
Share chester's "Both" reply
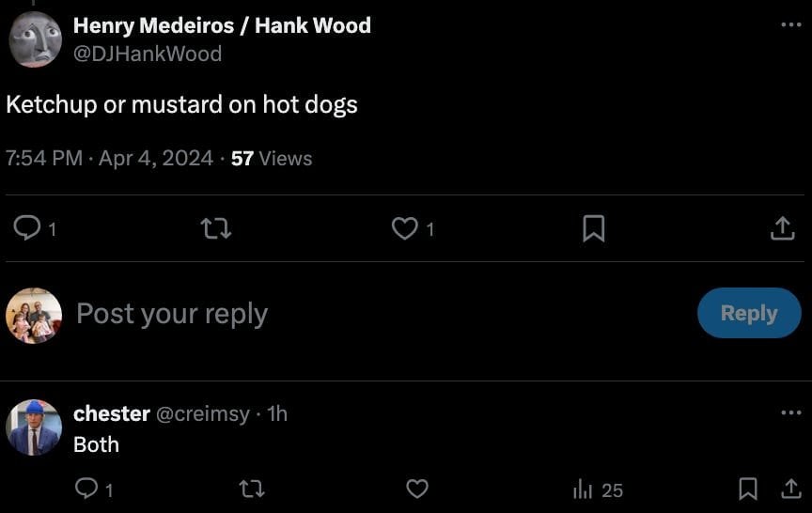coord(791,489)
